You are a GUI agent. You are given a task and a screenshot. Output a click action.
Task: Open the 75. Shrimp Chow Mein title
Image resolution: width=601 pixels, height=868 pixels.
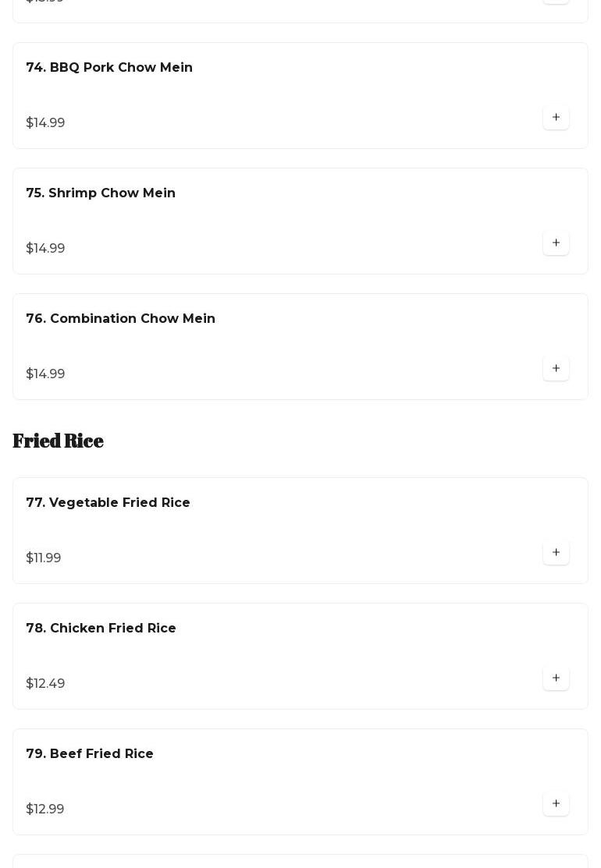pos(101,193)
